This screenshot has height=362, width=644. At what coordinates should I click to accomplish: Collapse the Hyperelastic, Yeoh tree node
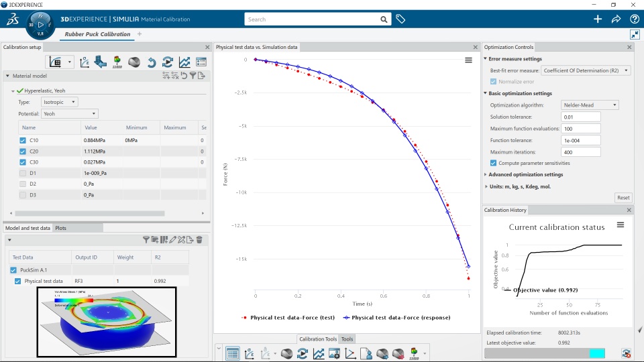coord(13,90)
